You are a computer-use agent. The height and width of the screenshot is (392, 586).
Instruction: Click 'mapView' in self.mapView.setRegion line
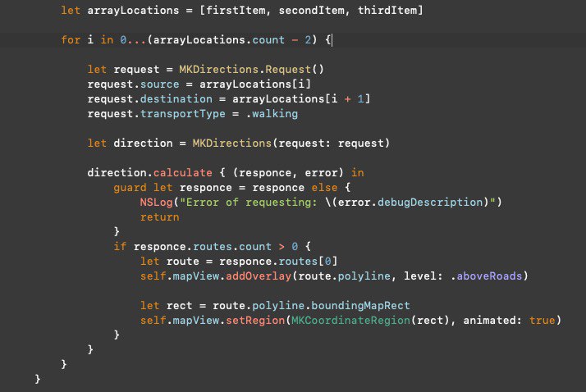(x=196, y=321)
